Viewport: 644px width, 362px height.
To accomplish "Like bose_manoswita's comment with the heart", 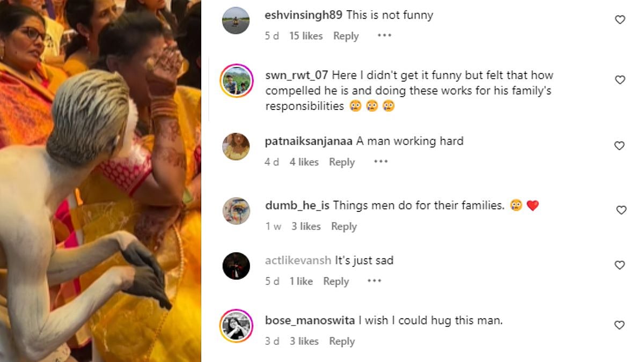I will tap(620, 325).
